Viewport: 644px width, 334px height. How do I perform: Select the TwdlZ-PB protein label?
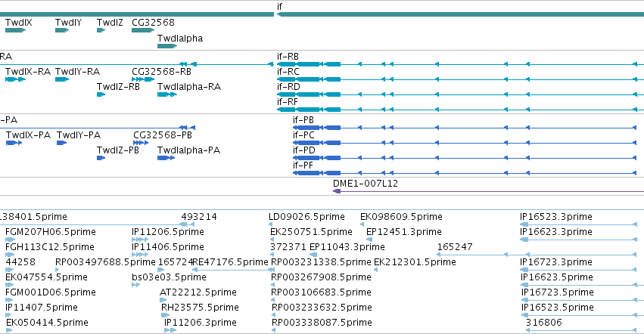(118, 150)
